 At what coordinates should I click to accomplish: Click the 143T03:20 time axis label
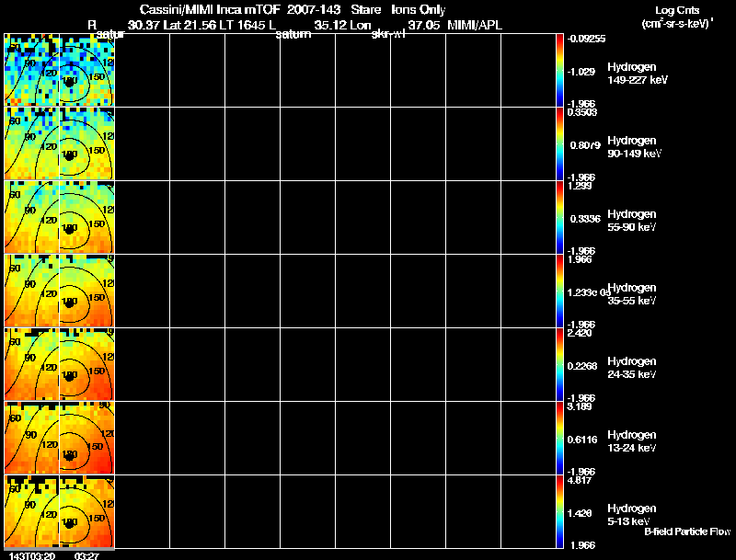click(x=32, y=555)
